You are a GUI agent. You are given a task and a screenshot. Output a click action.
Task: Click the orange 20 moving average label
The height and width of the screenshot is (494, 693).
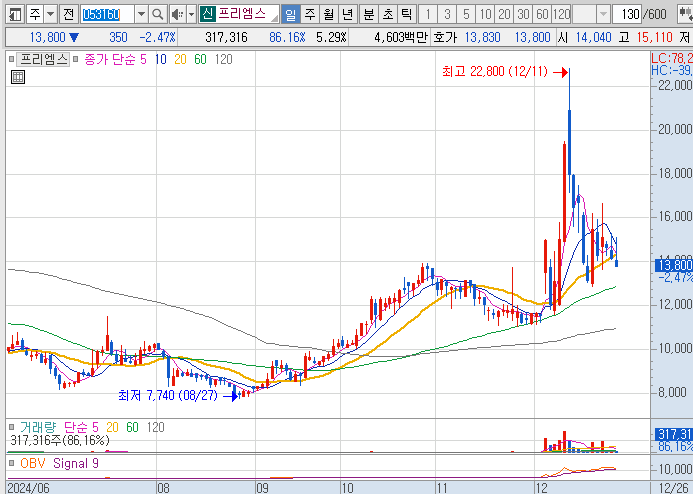(180, 59)
